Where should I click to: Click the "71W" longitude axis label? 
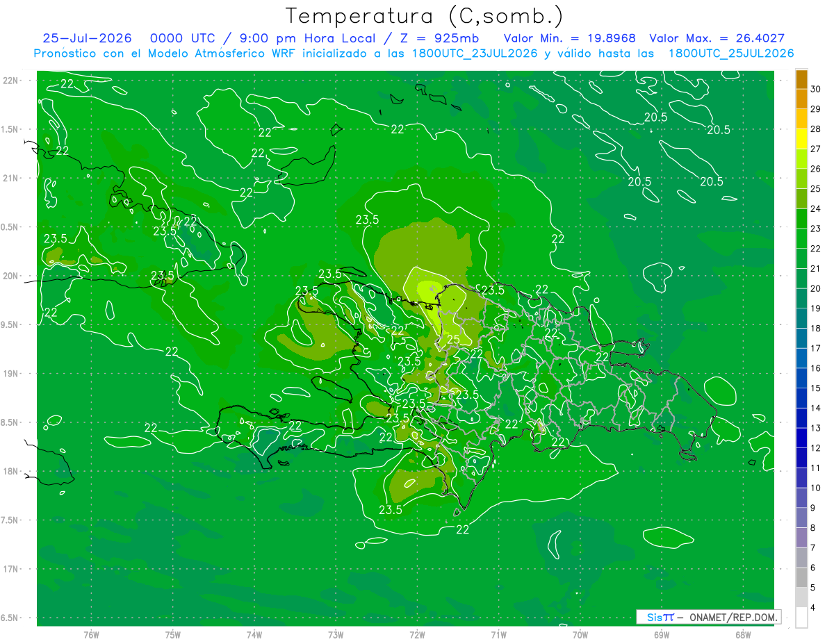(498, 634)
